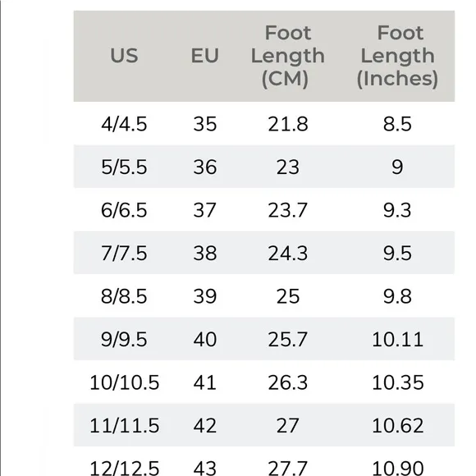Click the EU column header

(x=204, y=56)
